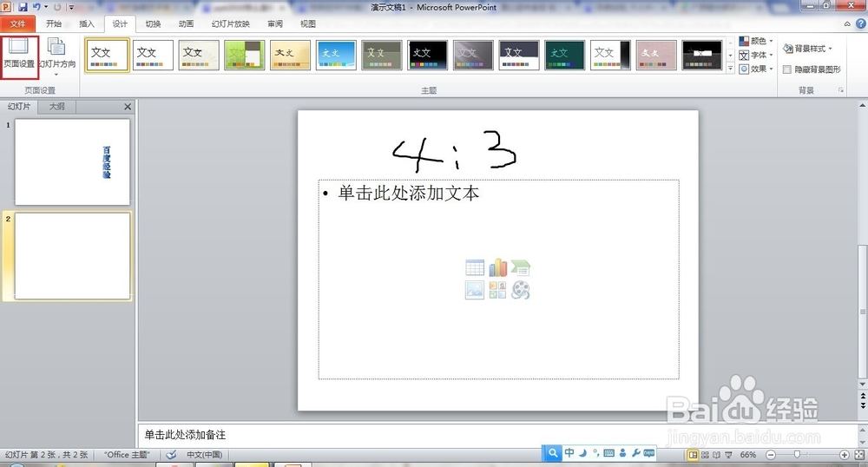This screenshot has width=868, height=467.
Task: Open PowerPoint Help question mark icon
Action: tap(861, 23)
